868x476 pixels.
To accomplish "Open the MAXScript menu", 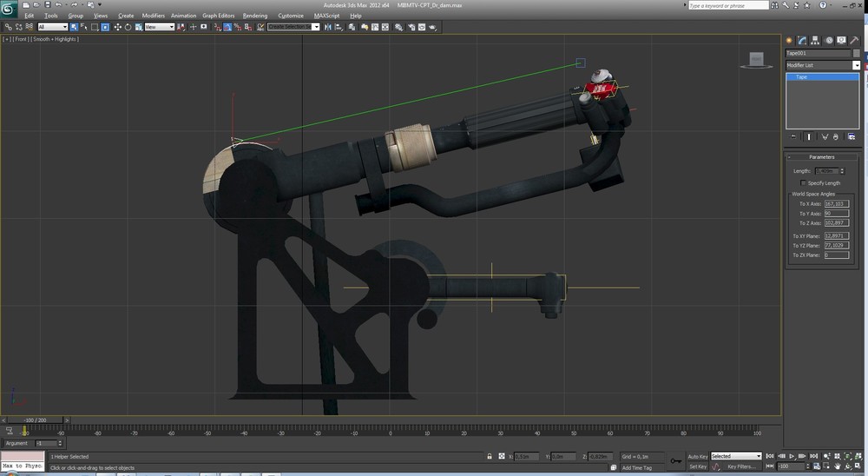I will (x=325, y=16).
